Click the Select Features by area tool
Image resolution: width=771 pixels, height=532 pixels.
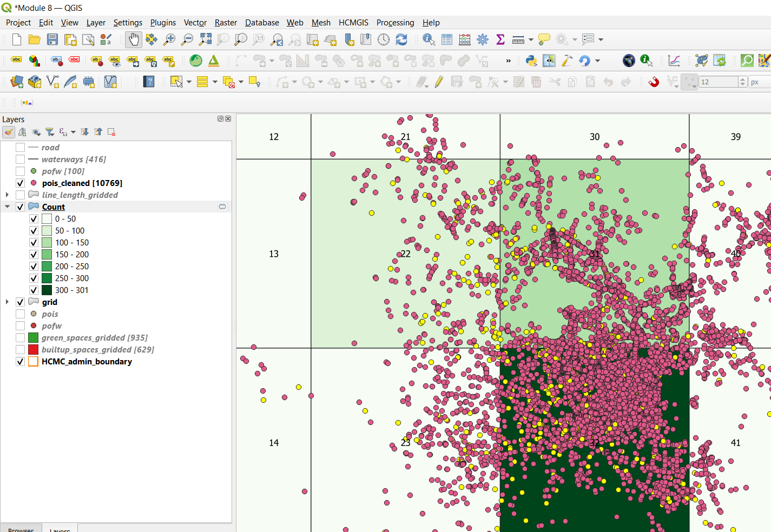(x=176, y=82)
